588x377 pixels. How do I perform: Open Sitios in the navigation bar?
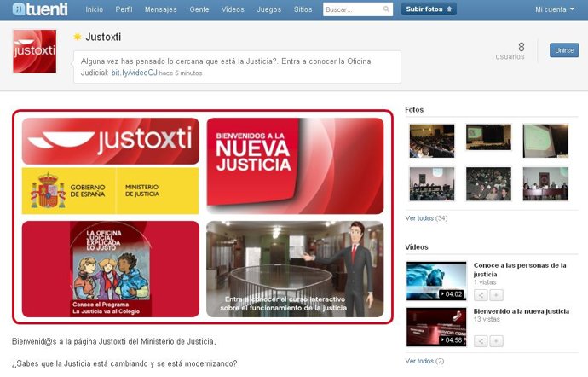point(303,9)
